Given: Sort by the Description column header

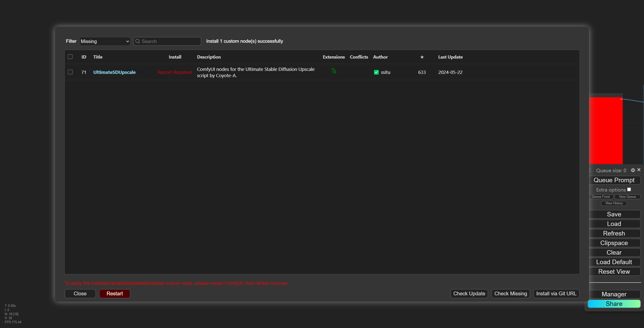Looking at the screenshot, I should [209, 57].
